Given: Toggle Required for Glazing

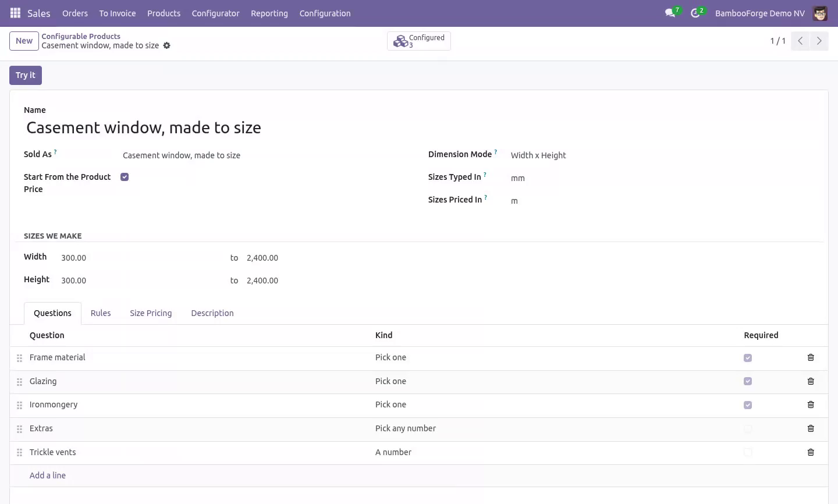Looking at the screenshot, I should click(x=748, y=381).
